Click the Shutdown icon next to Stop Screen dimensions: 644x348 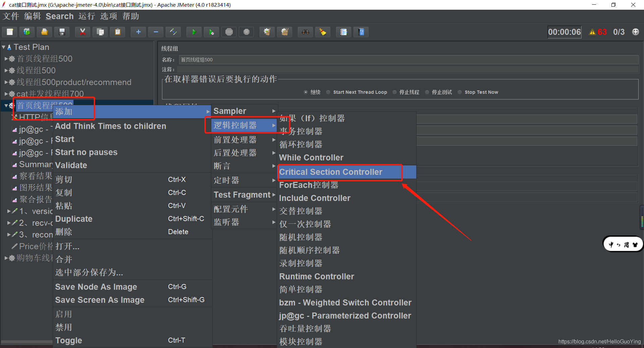[247, 32]
